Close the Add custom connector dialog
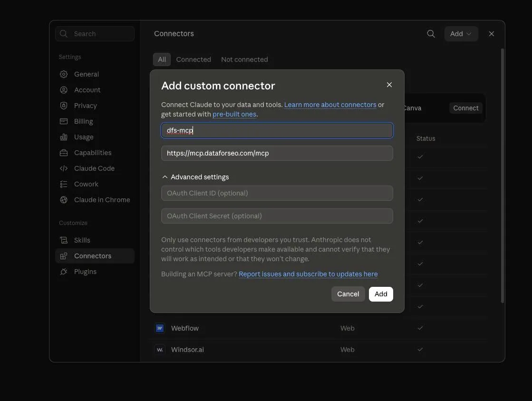 point(389,85)
